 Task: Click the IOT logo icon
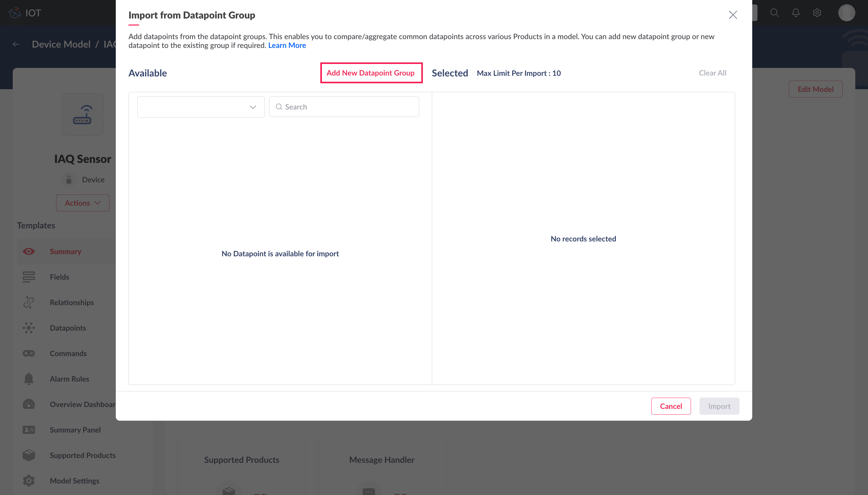coord(15,13)
